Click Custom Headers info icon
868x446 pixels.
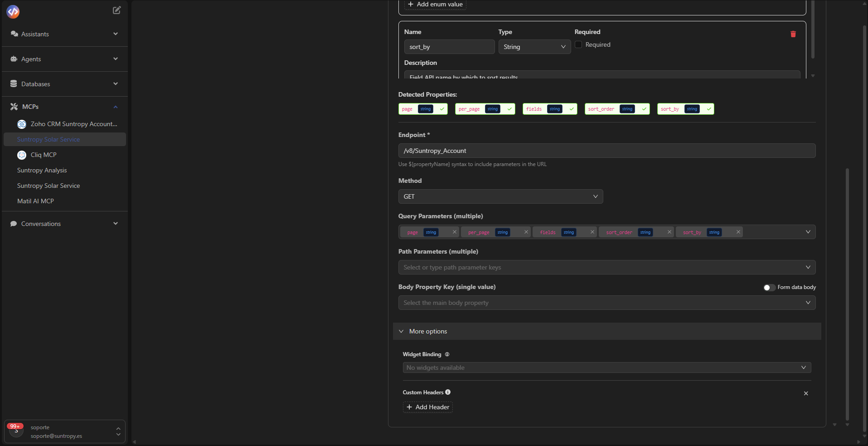pyautogui.click(x=448, y=392)
